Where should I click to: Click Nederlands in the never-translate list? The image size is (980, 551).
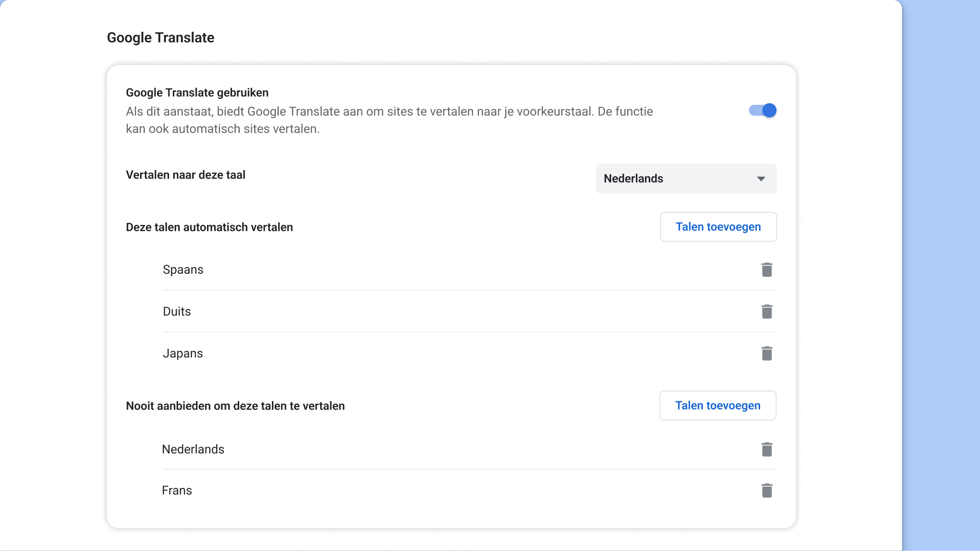click(193, 449)
